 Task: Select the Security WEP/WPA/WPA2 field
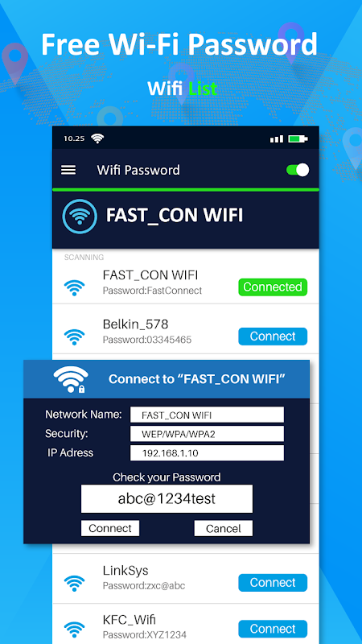(207, 434)
